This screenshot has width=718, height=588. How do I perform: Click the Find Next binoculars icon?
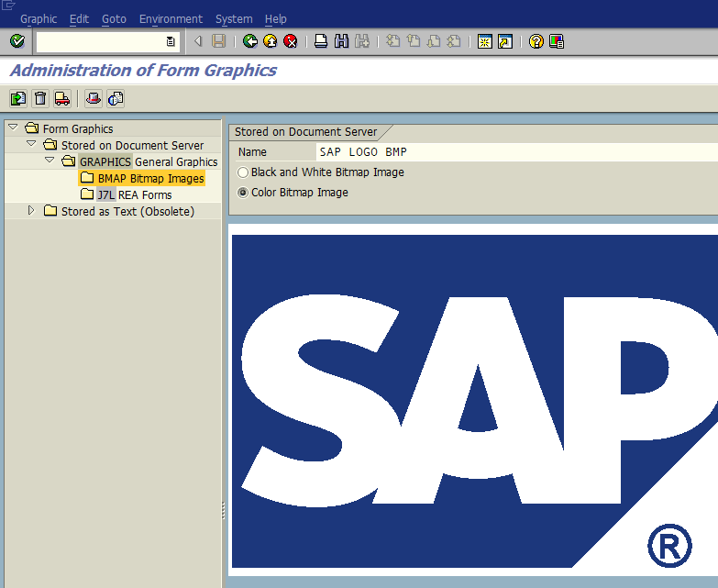[x=362, y=41]
